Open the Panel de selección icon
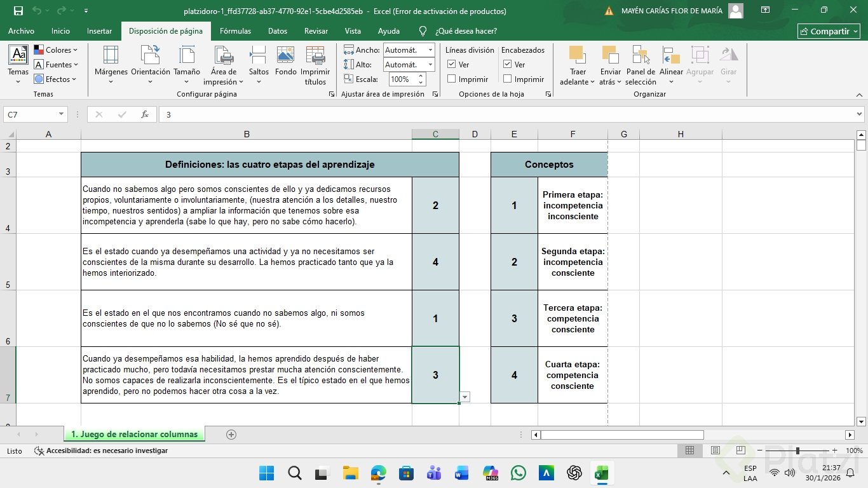Viewport: 868px width, 488px height. 641,56
